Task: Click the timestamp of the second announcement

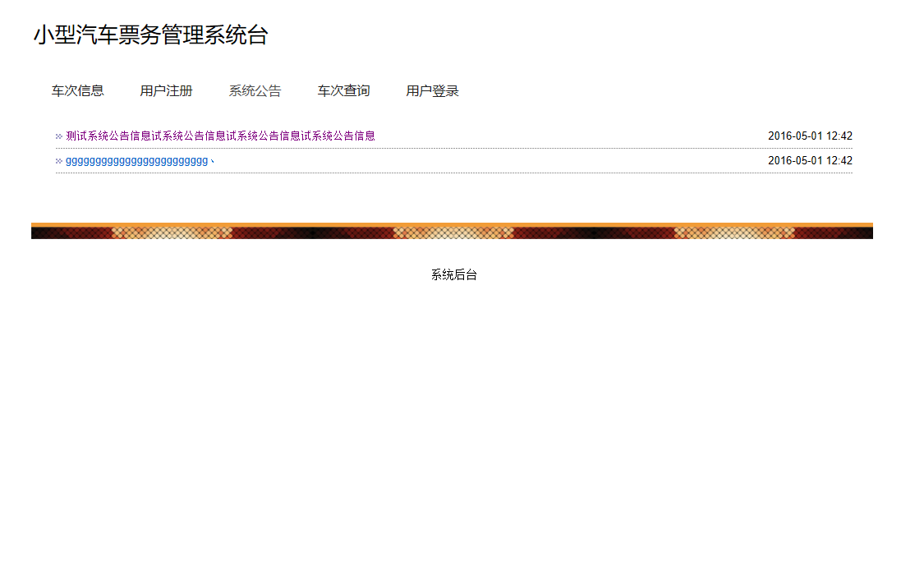Action: click(810, 161)
